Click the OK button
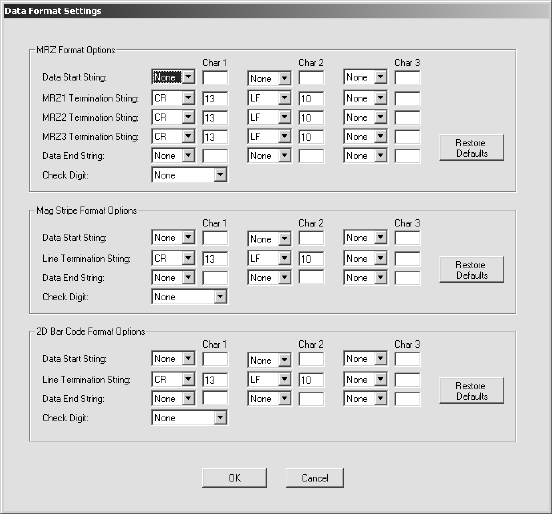 (234, 478)
